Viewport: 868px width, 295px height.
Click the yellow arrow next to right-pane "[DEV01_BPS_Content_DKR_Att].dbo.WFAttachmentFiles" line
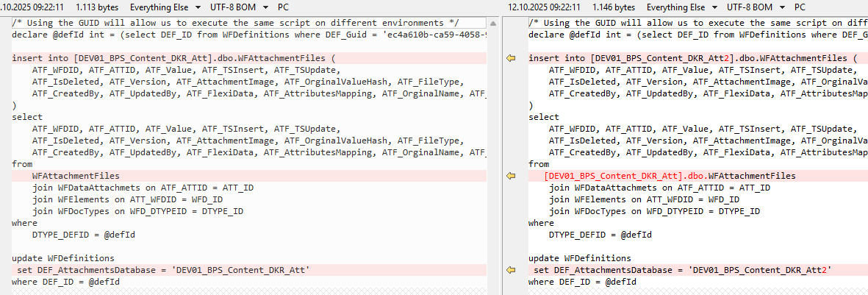tap(512, 176)
